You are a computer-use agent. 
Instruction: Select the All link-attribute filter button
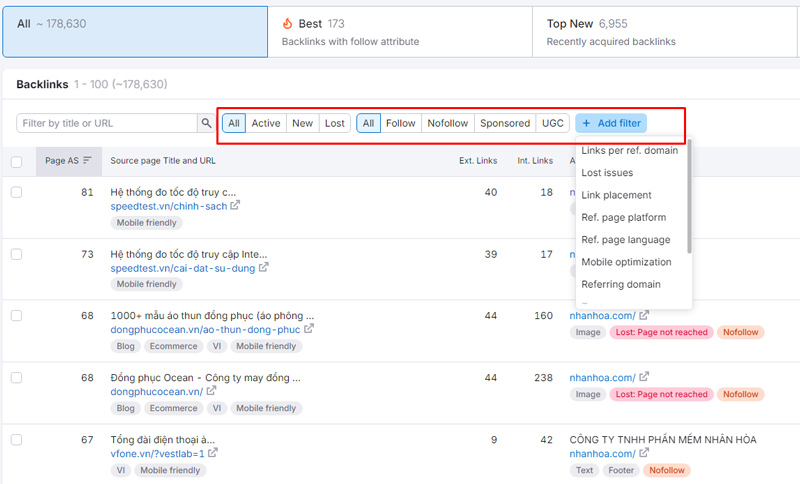368,123
